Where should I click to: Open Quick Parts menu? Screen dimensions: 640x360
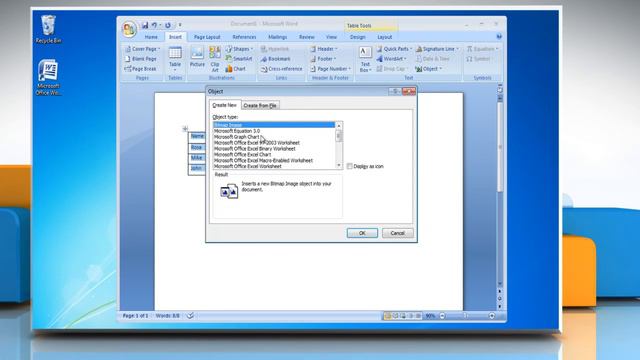pos(394,49)
